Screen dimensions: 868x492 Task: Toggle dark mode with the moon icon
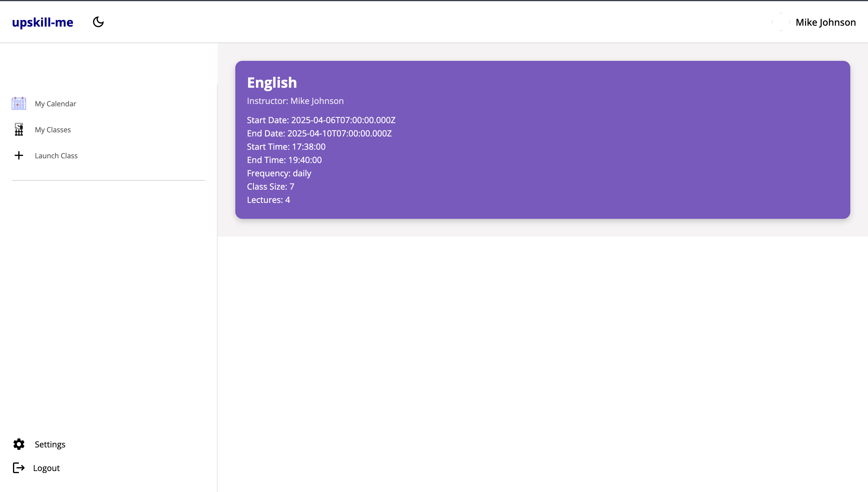[98, 22]
